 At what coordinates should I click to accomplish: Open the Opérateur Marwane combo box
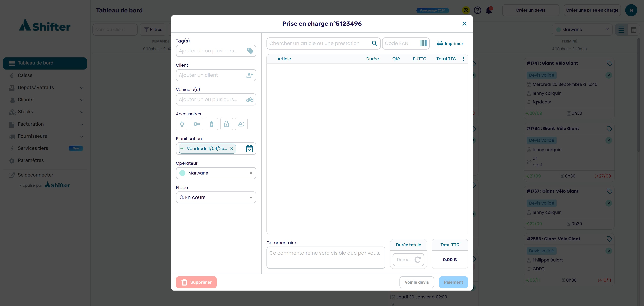pos(216,173)
